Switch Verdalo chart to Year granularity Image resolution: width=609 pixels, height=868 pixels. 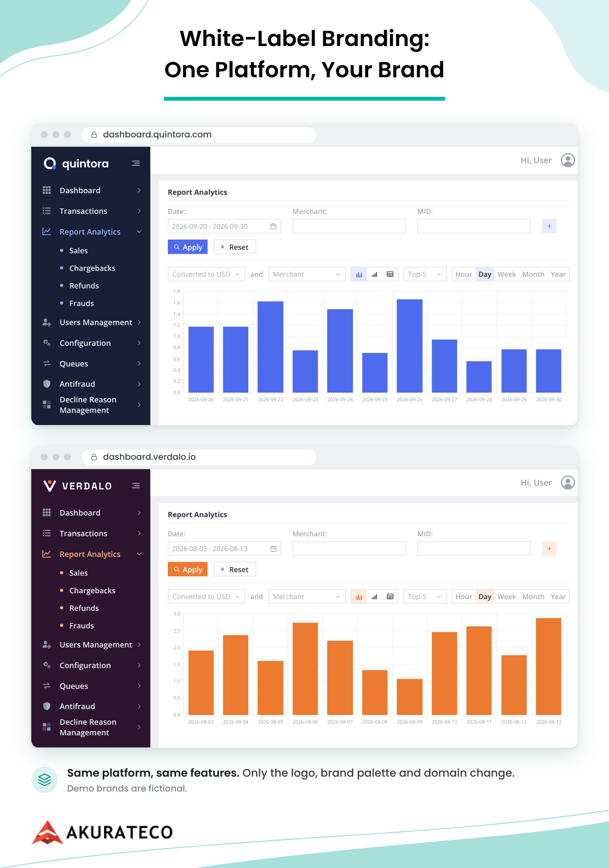point(558,597)
